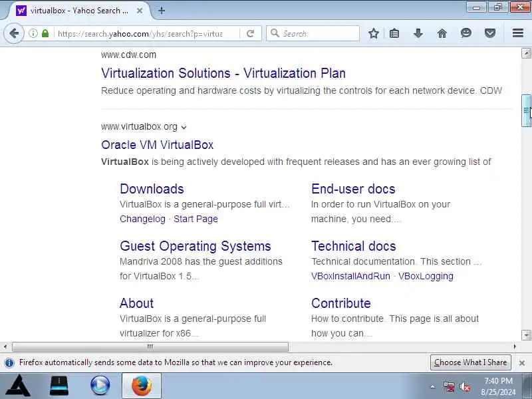Click the magnifier icon in search box
Screen dimensions: 532x399
275,33
